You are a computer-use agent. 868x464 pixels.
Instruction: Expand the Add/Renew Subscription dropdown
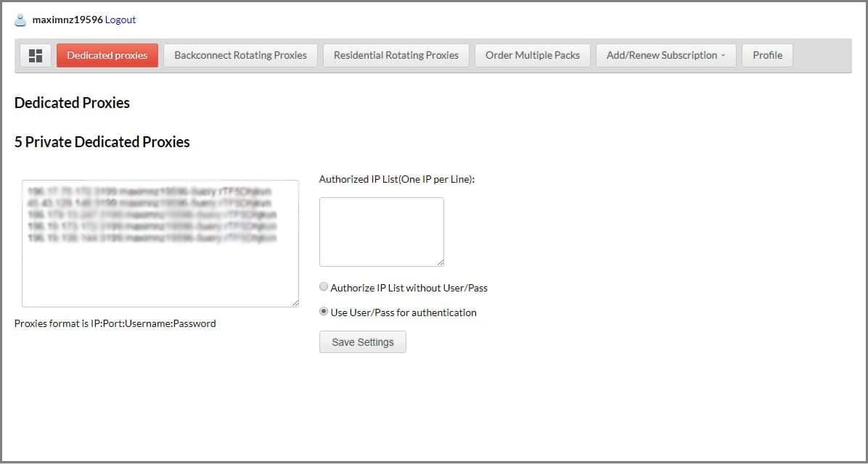pos(666,55)
